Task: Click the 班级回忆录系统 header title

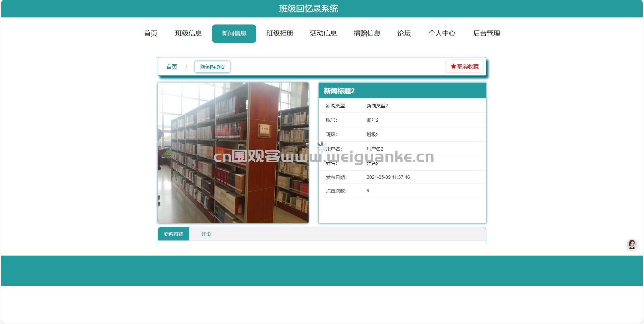Action: click(309, 8)
